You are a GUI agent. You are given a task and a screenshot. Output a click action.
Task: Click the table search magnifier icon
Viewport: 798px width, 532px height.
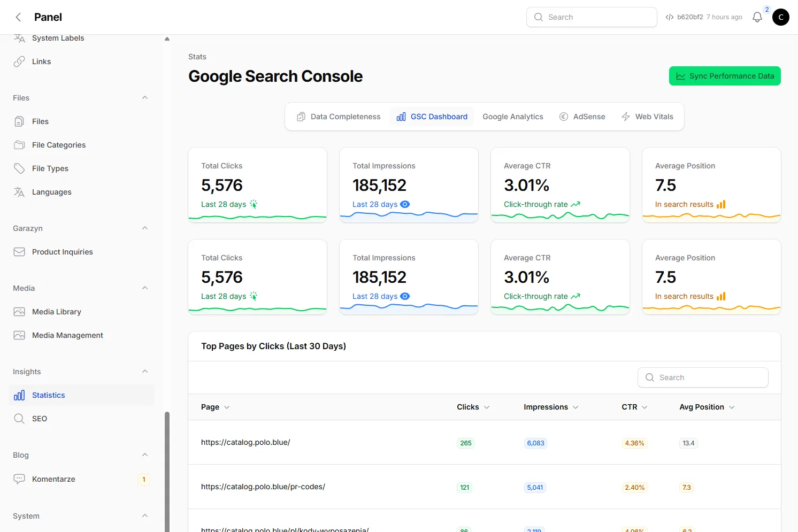tap(650, 377)
